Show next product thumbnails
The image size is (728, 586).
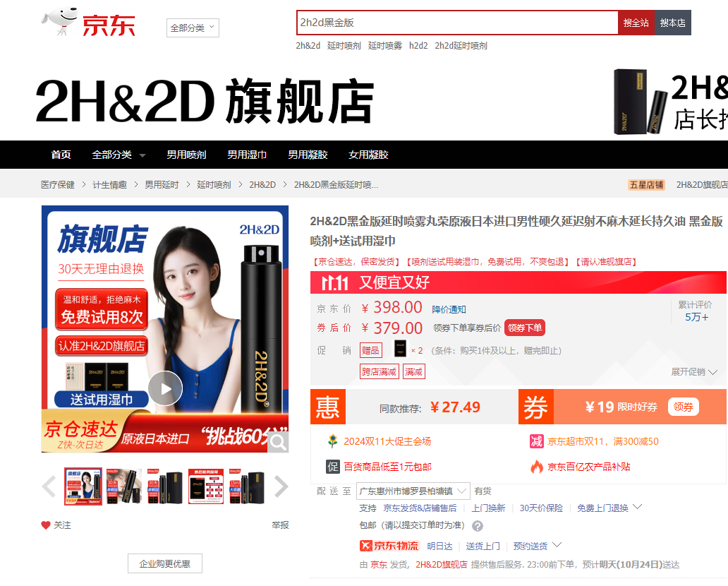click(281, 486)
